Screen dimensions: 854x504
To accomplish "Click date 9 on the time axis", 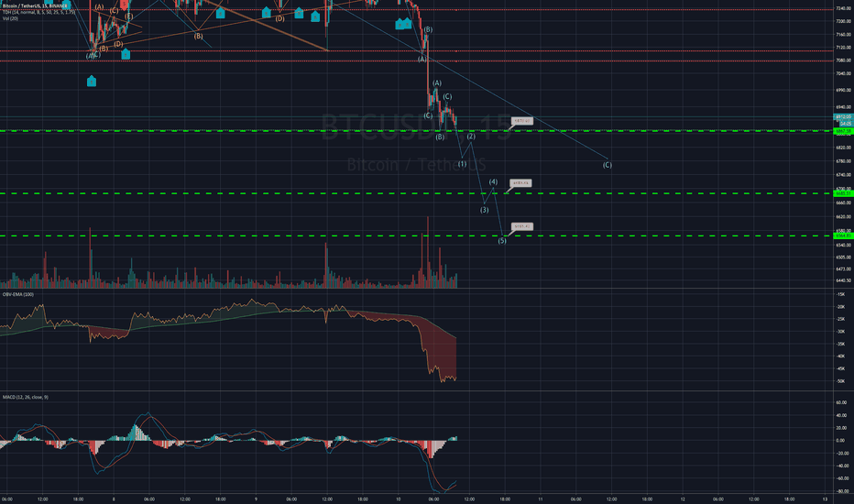I will 256,499.
